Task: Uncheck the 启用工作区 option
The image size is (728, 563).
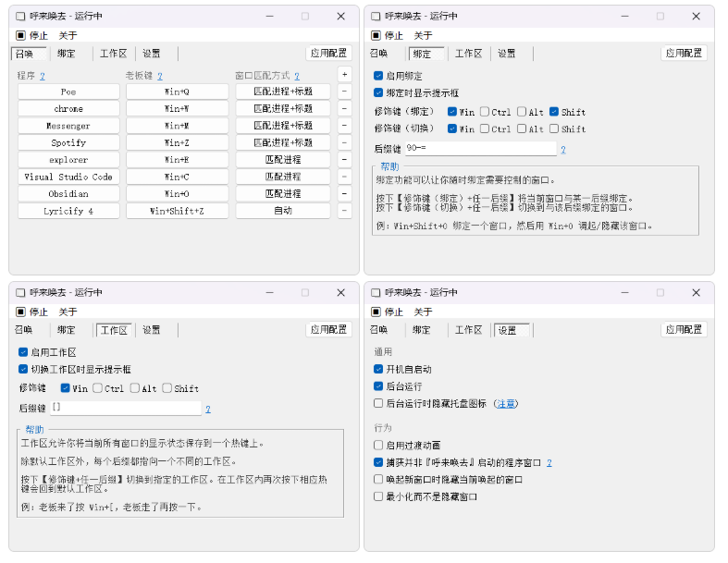Action: [x=23, y=352]
